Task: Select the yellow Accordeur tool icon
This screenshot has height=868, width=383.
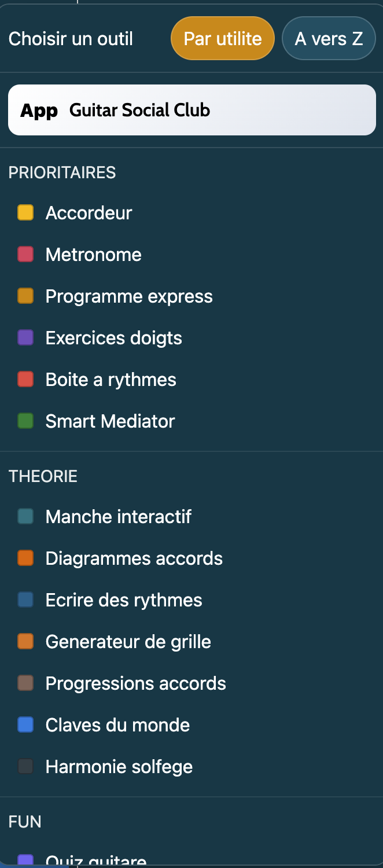Action: coord(25,212)
